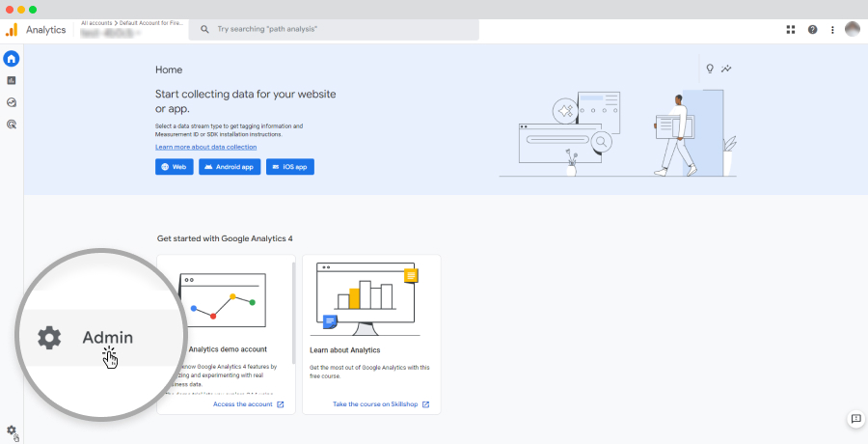Image resolution: width=868 pixels, height=444 pixels.
Task: Click "Take the course on Skillshop" link
Action: click(x=375, y=404)
